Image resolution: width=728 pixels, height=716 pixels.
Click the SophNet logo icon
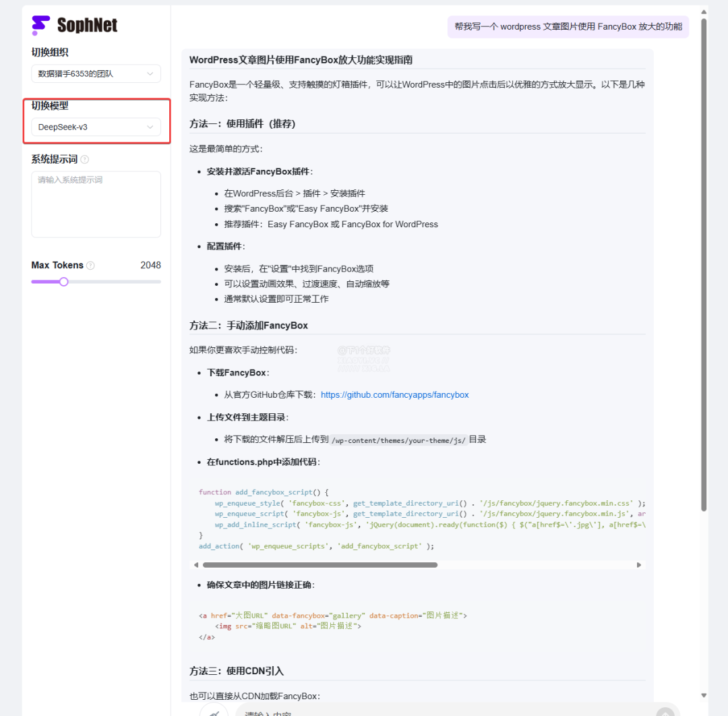click(40, 25)
